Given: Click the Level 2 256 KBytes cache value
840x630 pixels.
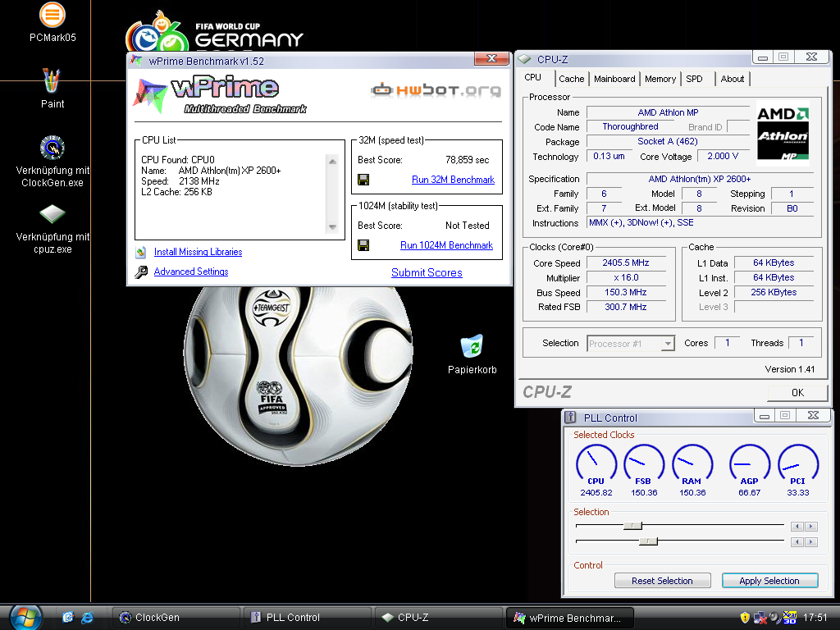Looking at the screenshot, I should [x=774, y=293].
